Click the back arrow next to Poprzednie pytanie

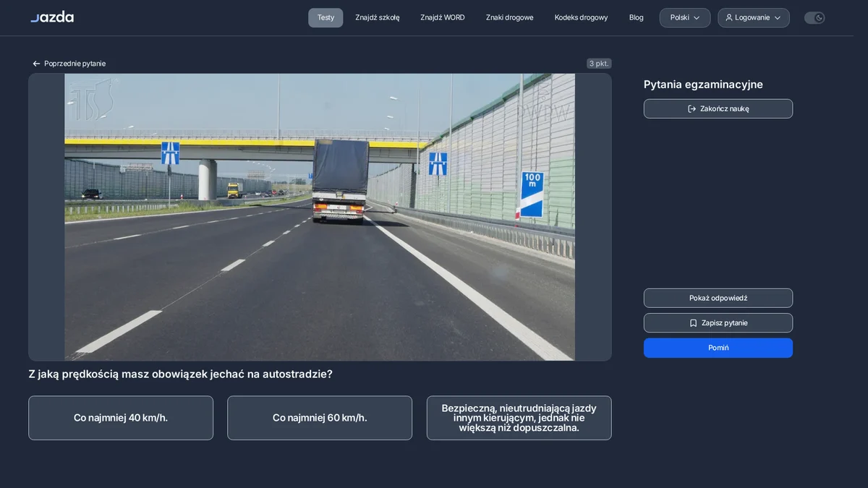pos(36,64)
